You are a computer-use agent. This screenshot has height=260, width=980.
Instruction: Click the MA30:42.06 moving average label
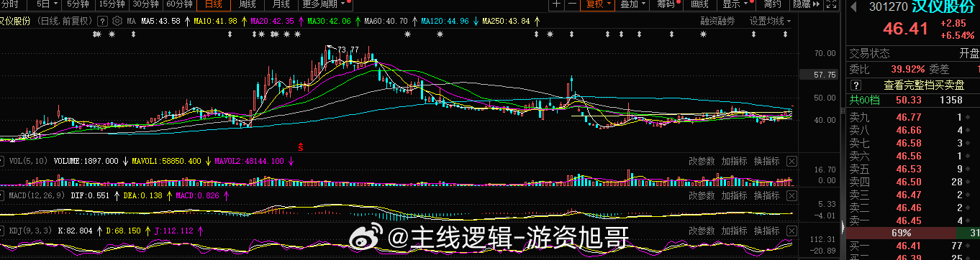pos(329,21)
